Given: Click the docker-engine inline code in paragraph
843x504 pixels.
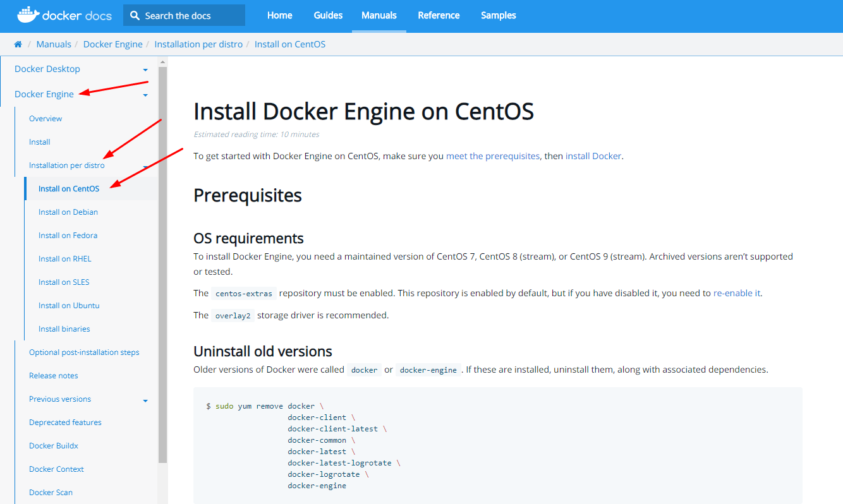Looking at the screenshot, I should [x=428, y=370].
